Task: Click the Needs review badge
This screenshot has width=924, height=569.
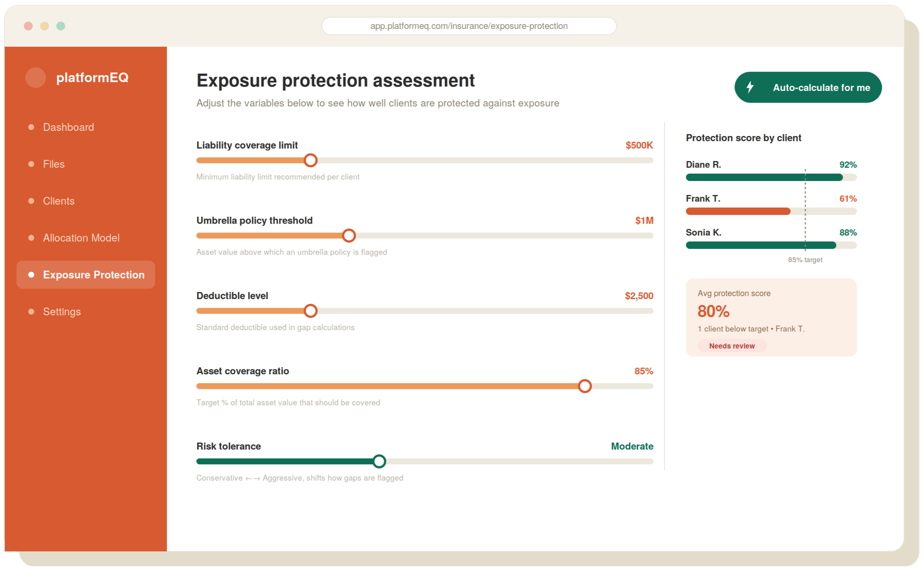Action: 732,346
